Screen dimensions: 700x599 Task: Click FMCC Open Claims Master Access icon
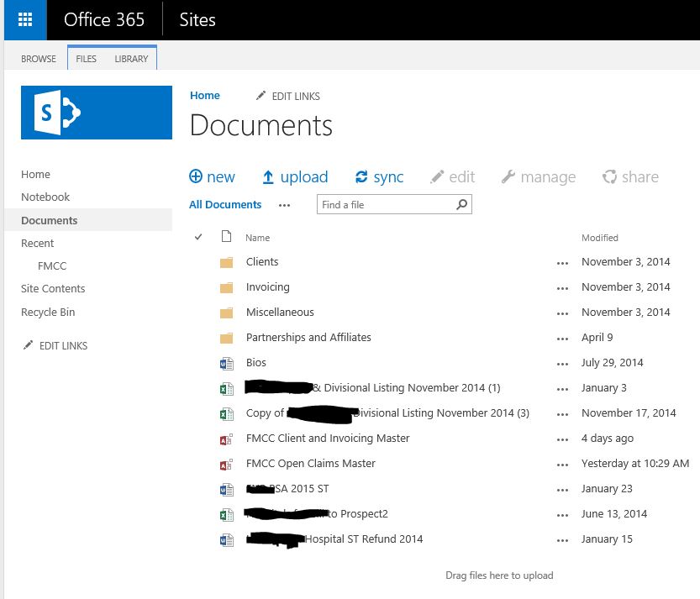[x=226, y=464]
